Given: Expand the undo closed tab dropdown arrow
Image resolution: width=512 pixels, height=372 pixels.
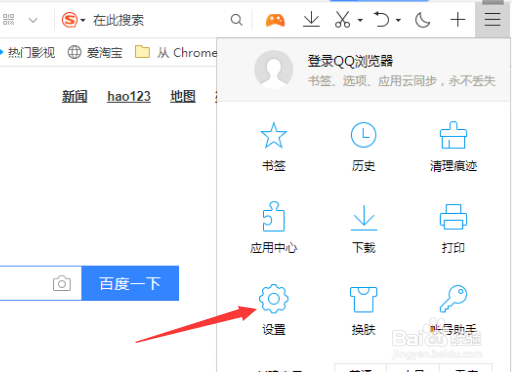Looking at the screenshot, I should (398, 20).
